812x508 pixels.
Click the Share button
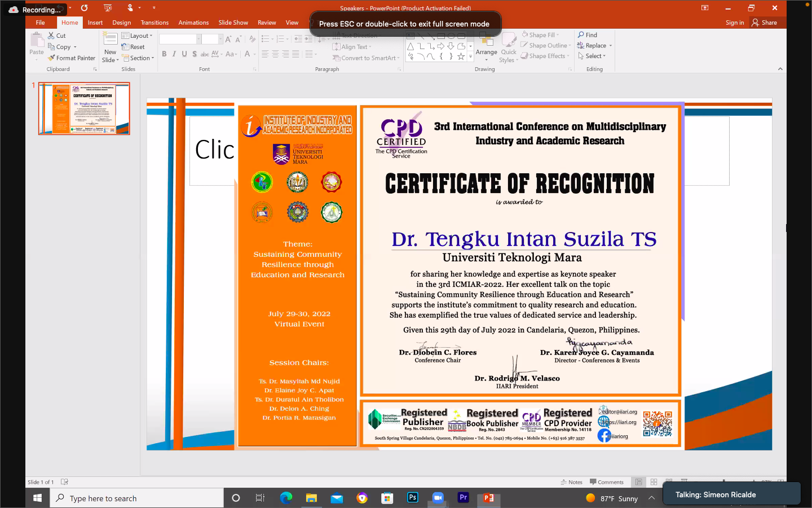point(764,23)
